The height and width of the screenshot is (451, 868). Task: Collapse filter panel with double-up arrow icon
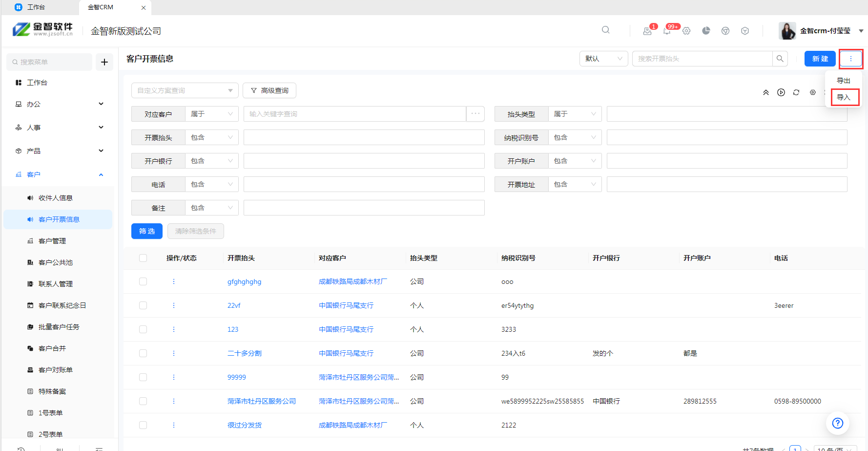pos(766,92)
